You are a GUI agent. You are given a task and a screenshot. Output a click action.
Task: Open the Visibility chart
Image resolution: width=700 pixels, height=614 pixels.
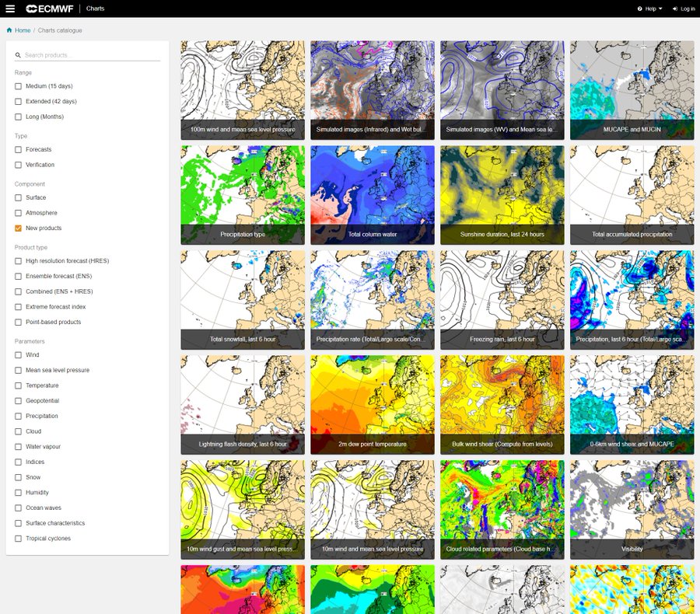tap(632, 510)
